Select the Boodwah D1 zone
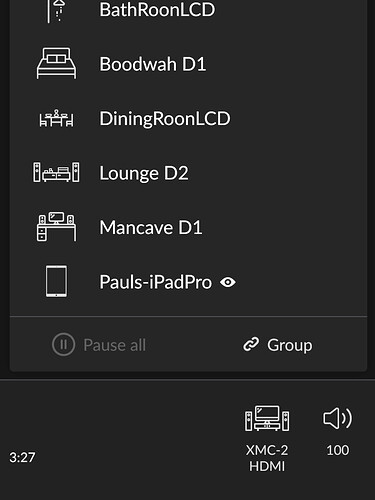 (189, 64)
